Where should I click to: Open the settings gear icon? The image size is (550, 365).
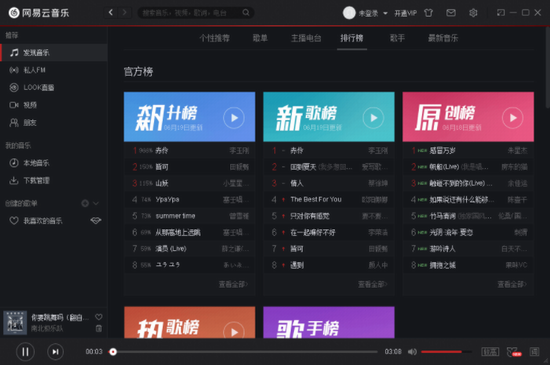click(473, 13)
